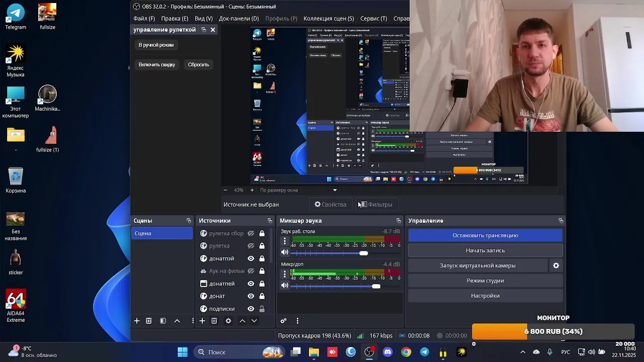Open scene filters icon in Scenes toolbar
The width and height of the screenshot is (644, 362).
163,321
